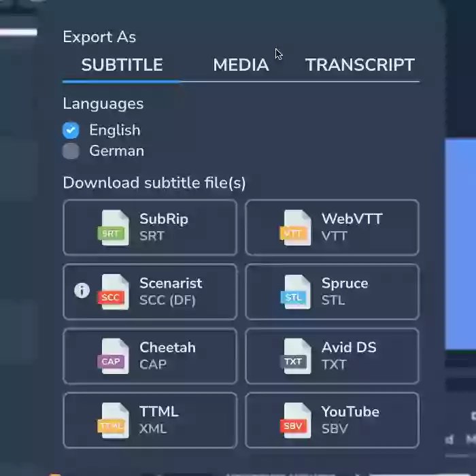The width and height of the screenshot is (476, 476).
Task: Click the TTML XML file icon
Action: (x=113, y=420)
